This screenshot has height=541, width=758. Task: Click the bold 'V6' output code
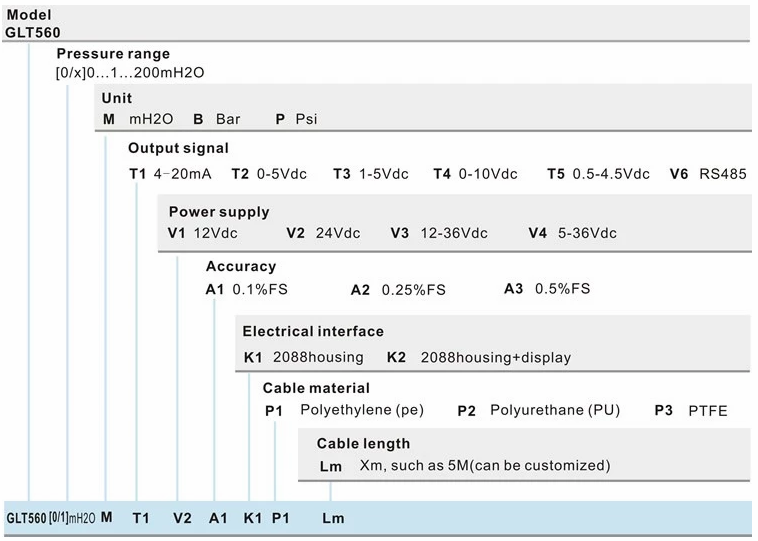pyautogui.click(x=679, y=174)
